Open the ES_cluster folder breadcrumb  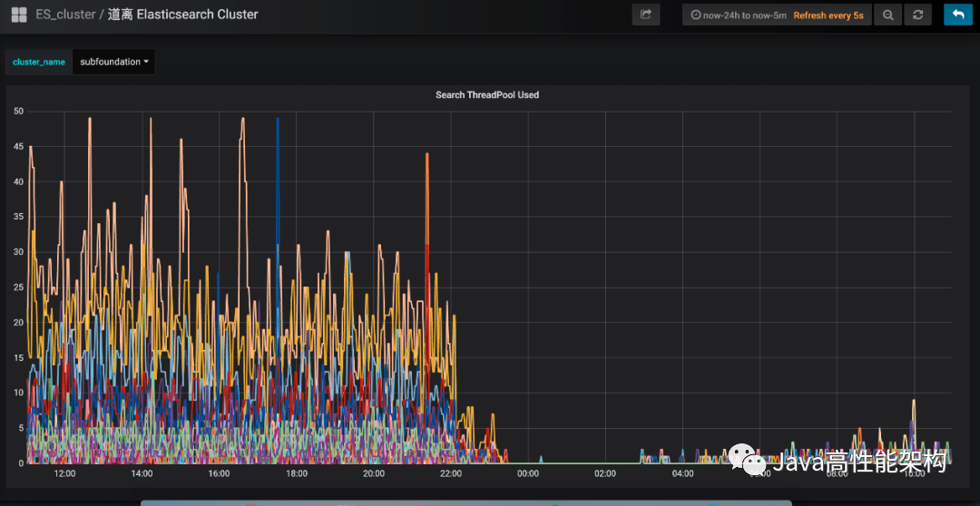(64, 15)
